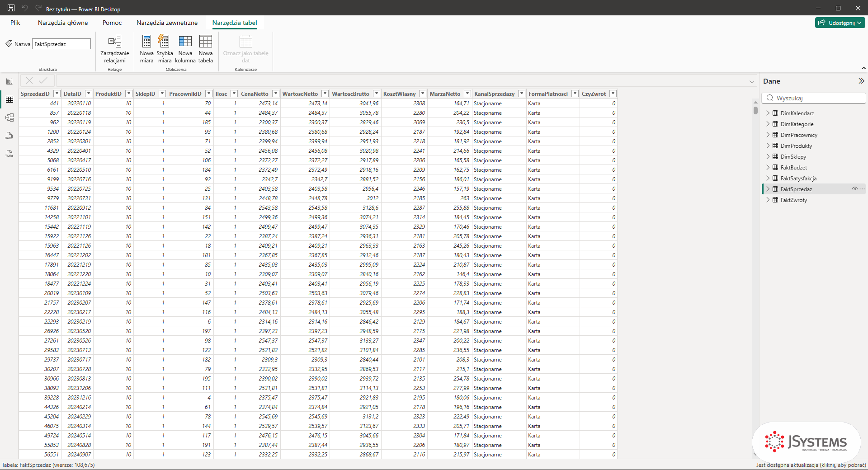This screenshot has width=868, height=470.
Task: Add Nowa kolumna from ribbon
Action: click(x=185, y=49)
